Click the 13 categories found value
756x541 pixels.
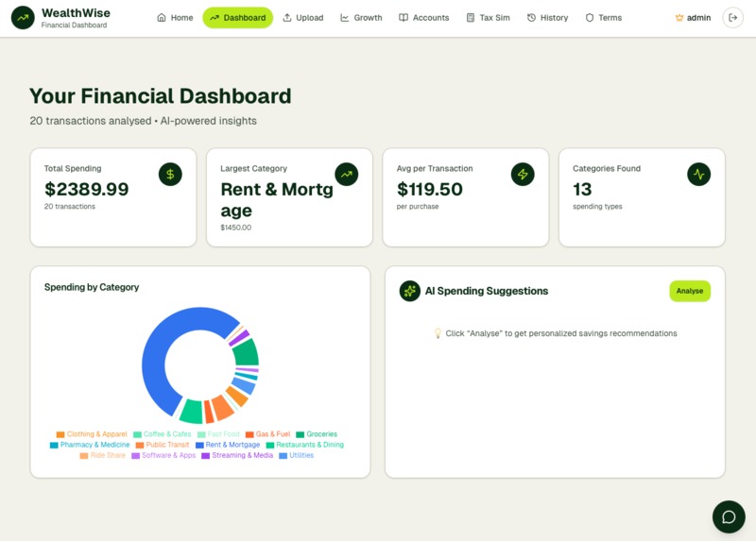pos(582,189)
